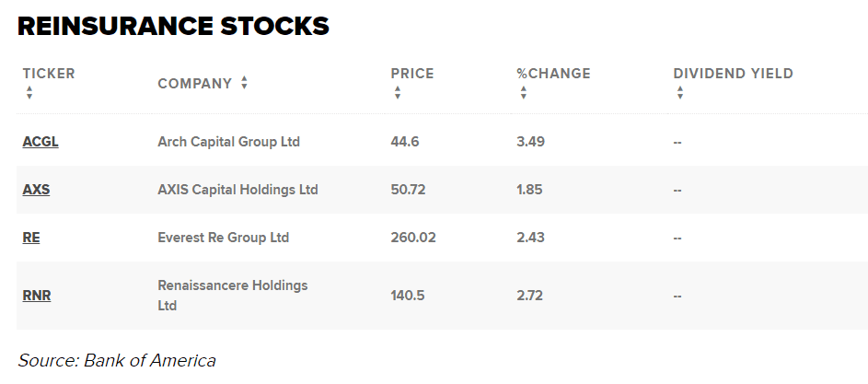The image size is (868, 384).
Task: Select the Arch Capital Group Ltd cell
Action: 228,142
